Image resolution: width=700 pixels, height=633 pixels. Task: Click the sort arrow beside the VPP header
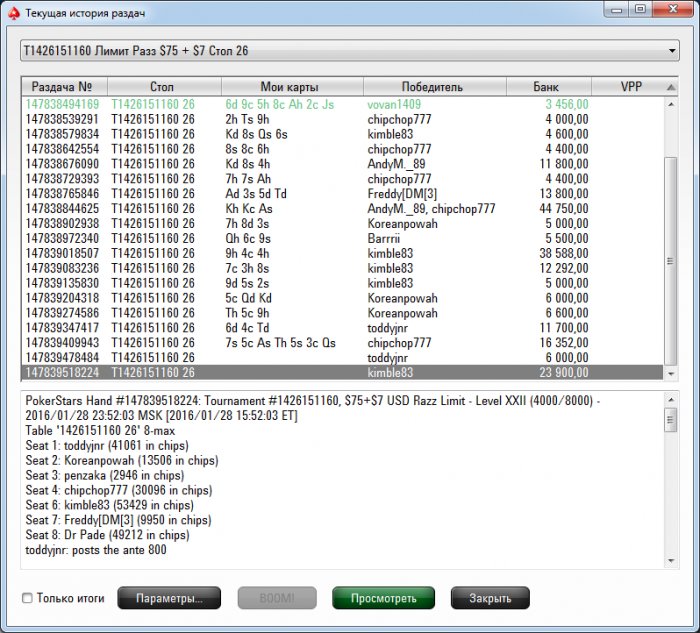(671, 87)
